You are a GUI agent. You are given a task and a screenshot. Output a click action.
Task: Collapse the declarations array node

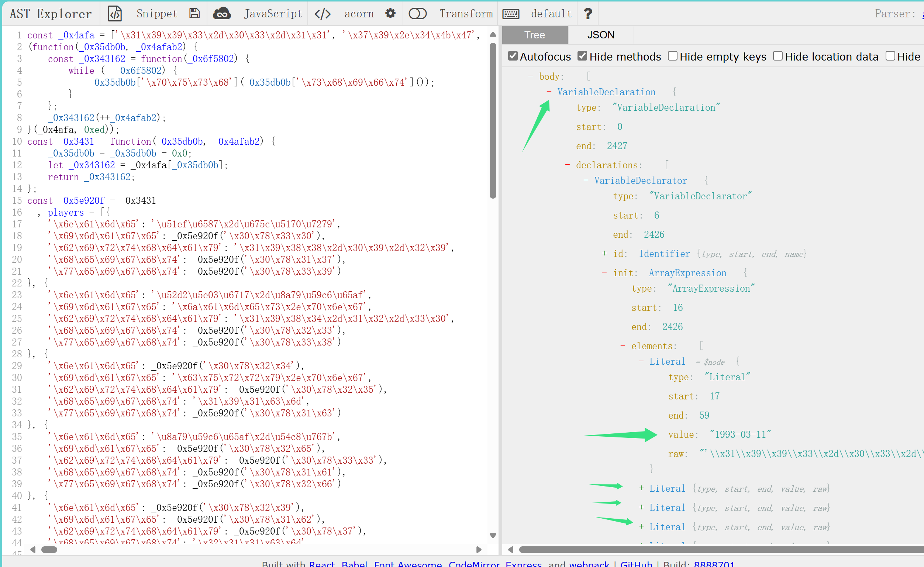pos(568,165)
